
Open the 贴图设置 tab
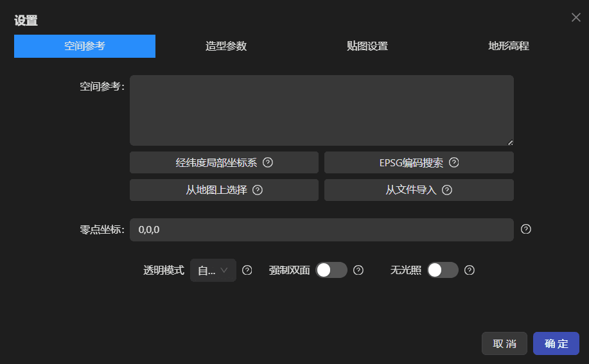coord(367,46)
